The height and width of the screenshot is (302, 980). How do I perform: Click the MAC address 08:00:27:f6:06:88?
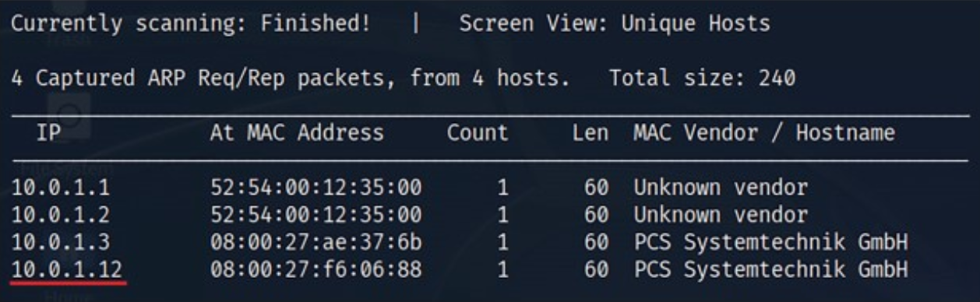(316, 271)
